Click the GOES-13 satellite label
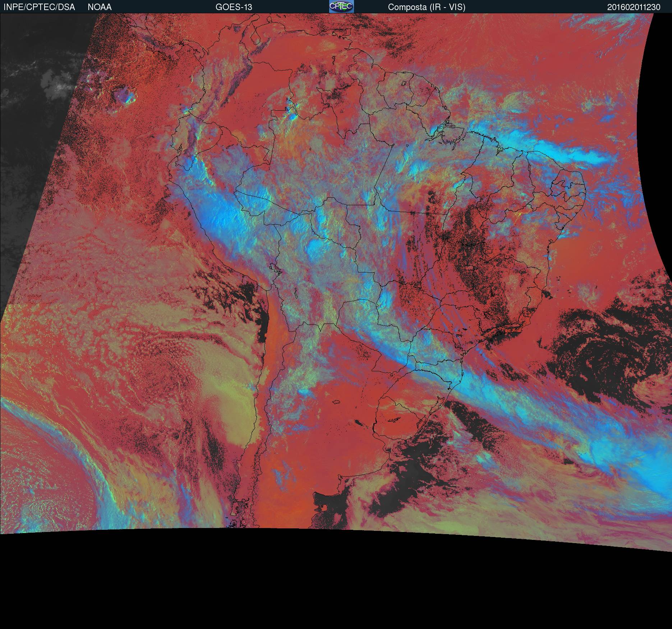This screenshot has height=629, width=672. click(234, 7)
